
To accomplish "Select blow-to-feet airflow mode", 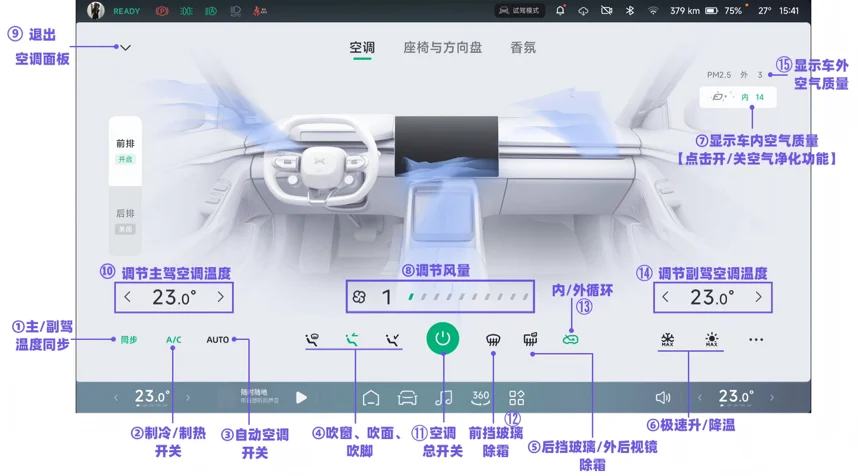I will pyautogui.click(x=392, y=340).
